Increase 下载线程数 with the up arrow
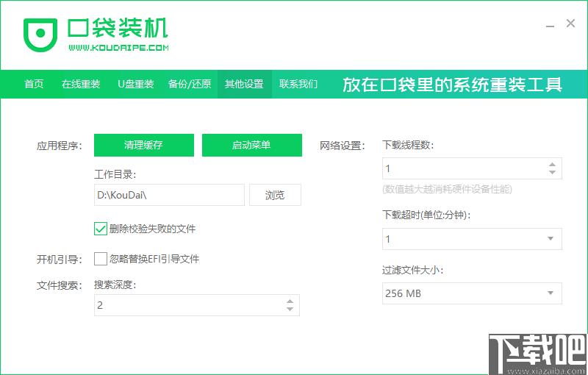 click(552, 164)
